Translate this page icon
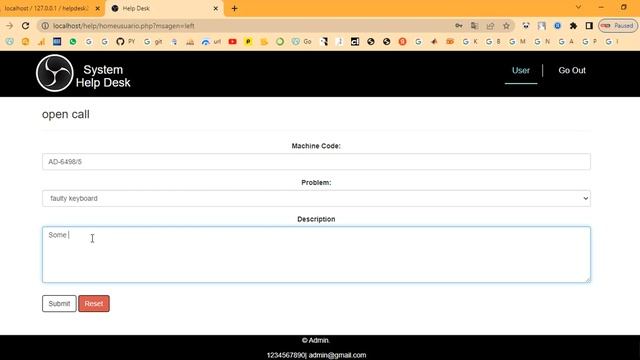Viewport: 640px width, 360px height. (474, 26)
